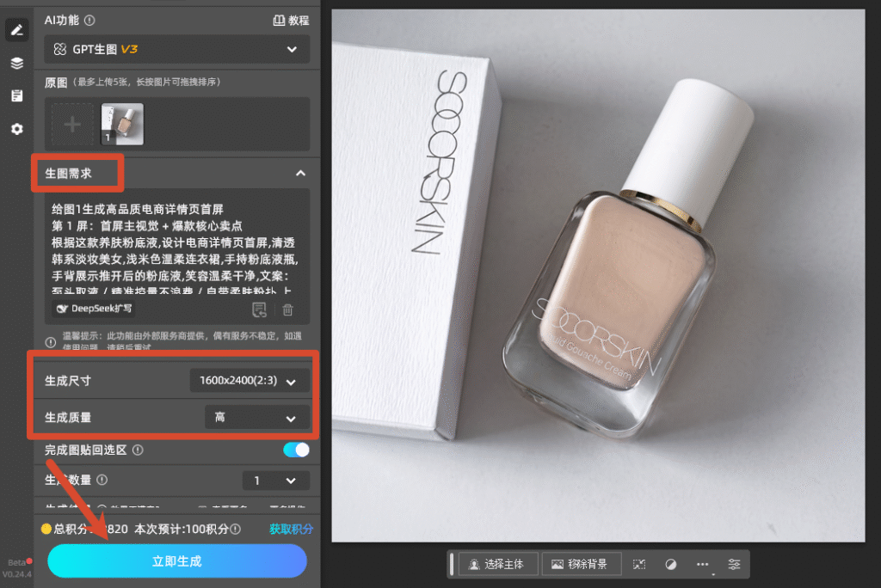
Task: Open the layers stack icon in sidebar
Action: point(17,63)
